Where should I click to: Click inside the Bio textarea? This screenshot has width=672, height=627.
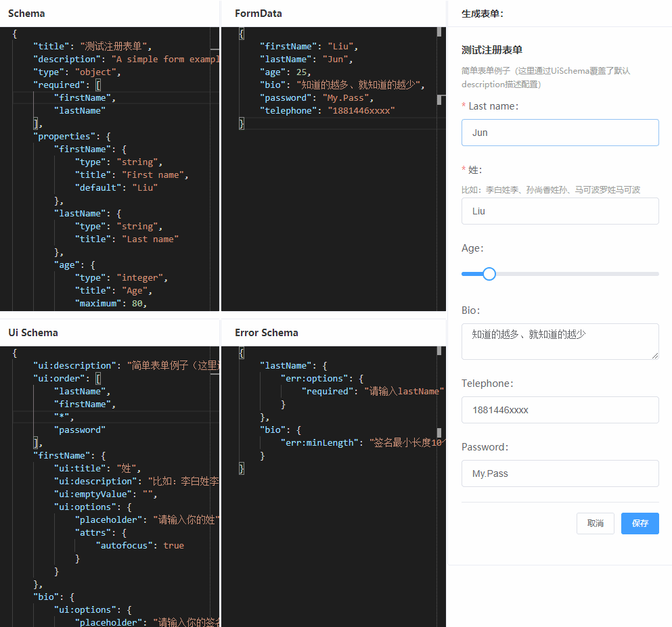(560, 341)
